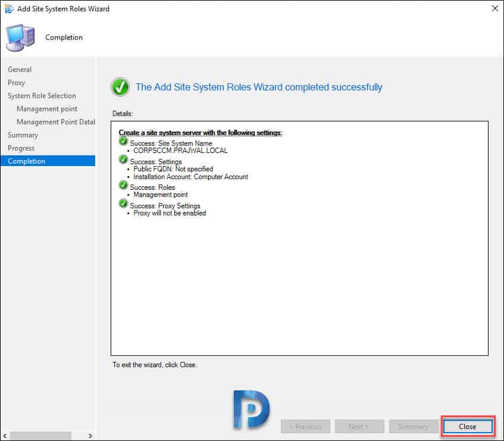This screenshot has width=504, height=441.
Task: Click the large green success checkmark icon
Action: click(120, 87)
